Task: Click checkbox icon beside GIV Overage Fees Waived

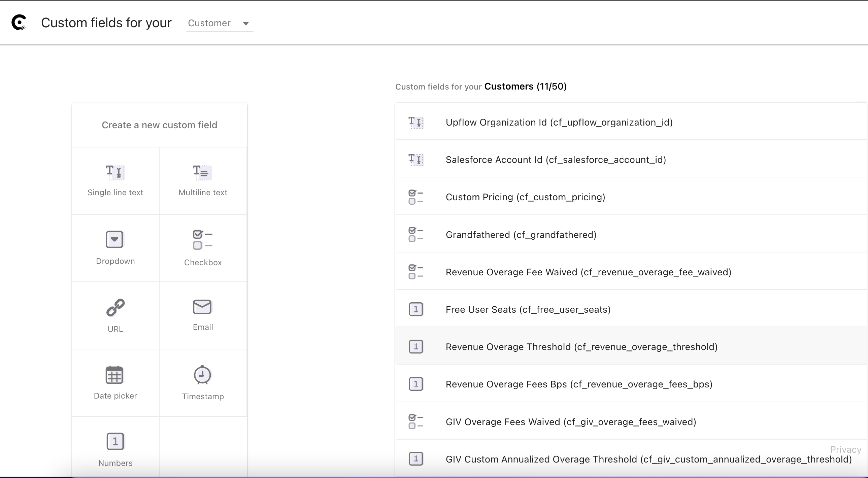Action: (x=416, y=422)
